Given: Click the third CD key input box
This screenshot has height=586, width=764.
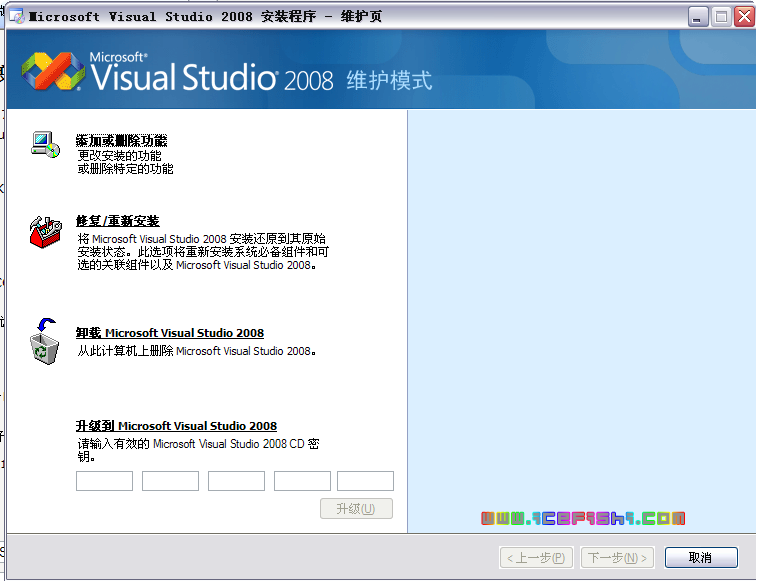Looking at the screenshot, I should [236, 481].
